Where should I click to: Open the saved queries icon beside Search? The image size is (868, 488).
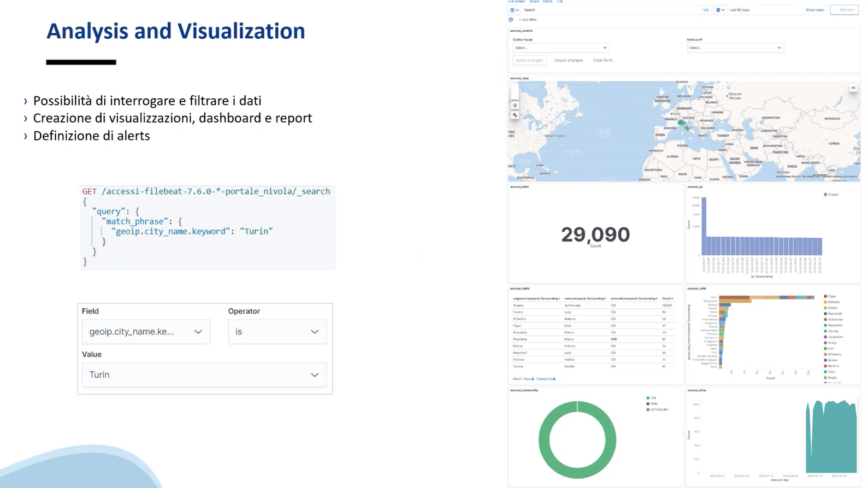tap(514, 10)
